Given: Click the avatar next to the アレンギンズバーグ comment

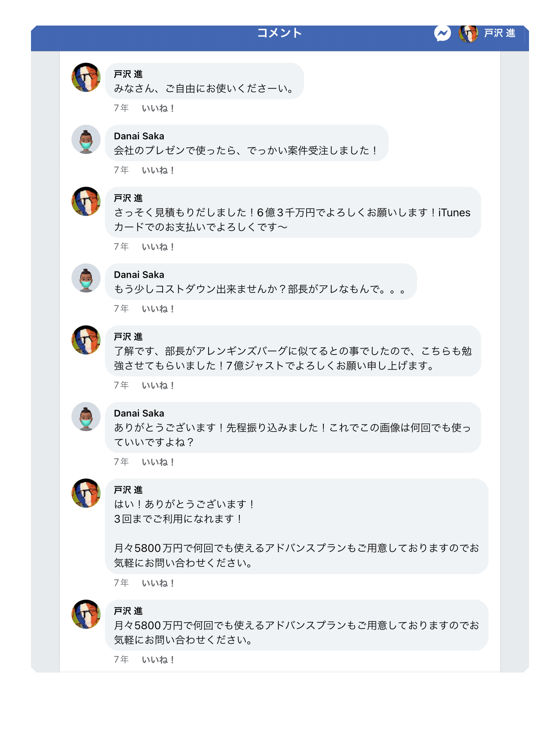Looking at the screenshot, I should pyautogui.click(x=86, y=340).
